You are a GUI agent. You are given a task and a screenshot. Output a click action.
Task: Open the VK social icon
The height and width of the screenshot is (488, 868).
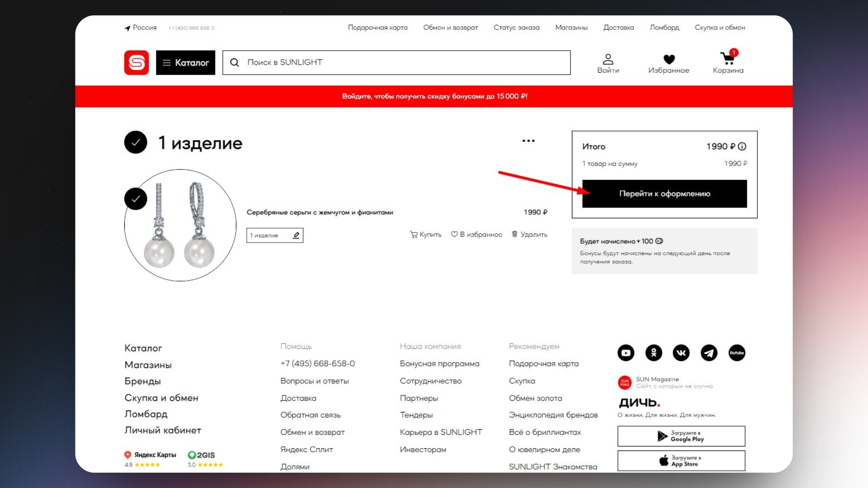coord(681,353)
